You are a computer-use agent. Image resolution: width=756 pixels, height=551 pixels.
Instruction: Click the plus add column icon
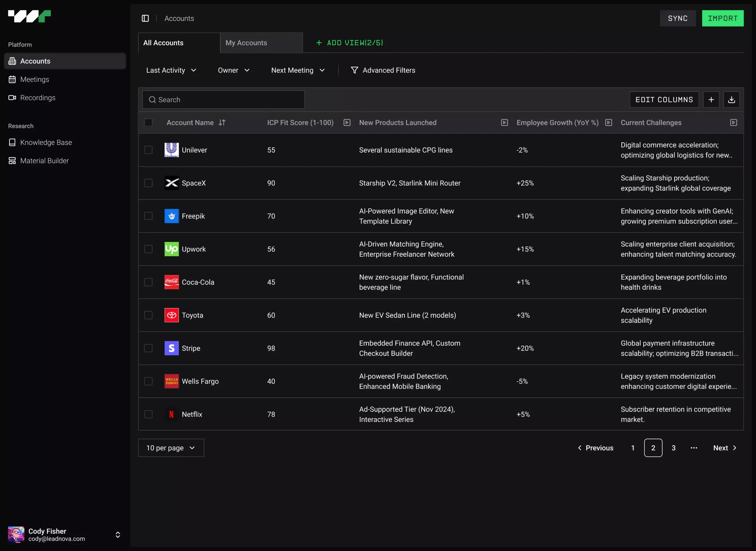[x=711, y=100]
